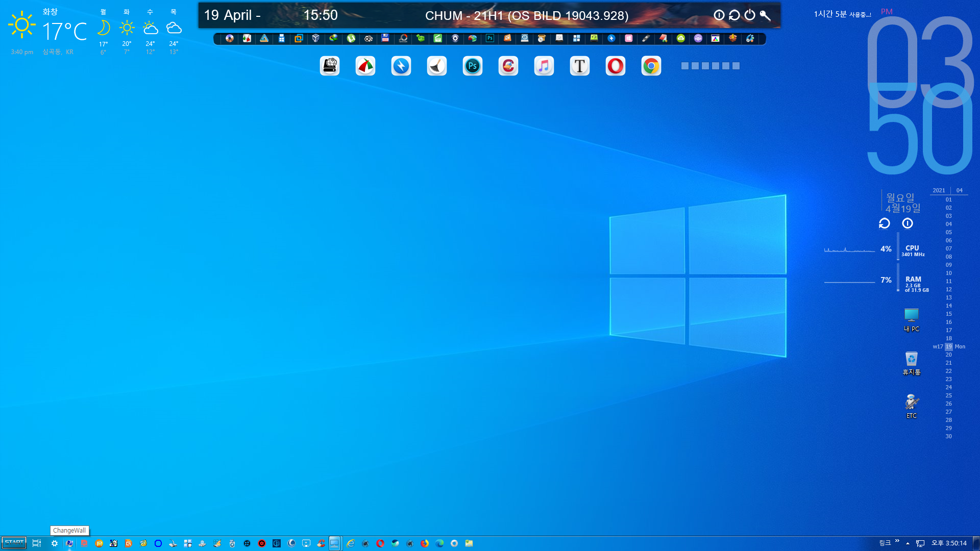Open the music note app in dock

coord(544,66)
